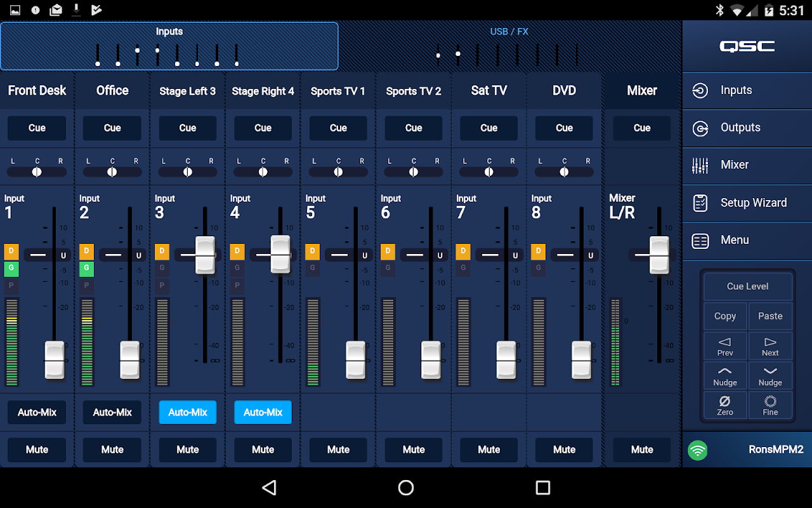Click the green G indicator on Input 1
This screenshot has height=508, width=812.
coord(11,269)
